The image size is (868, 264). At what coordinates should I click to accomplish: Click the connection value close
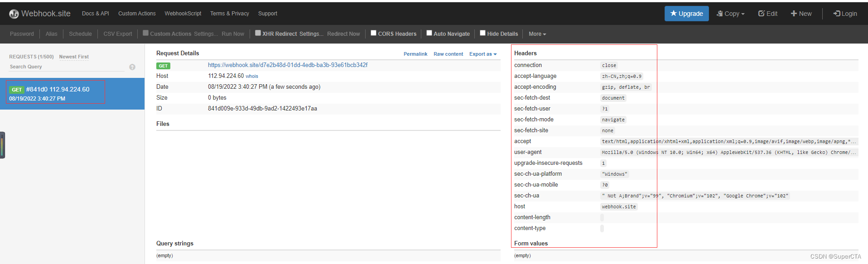click(x=609, y=66)
